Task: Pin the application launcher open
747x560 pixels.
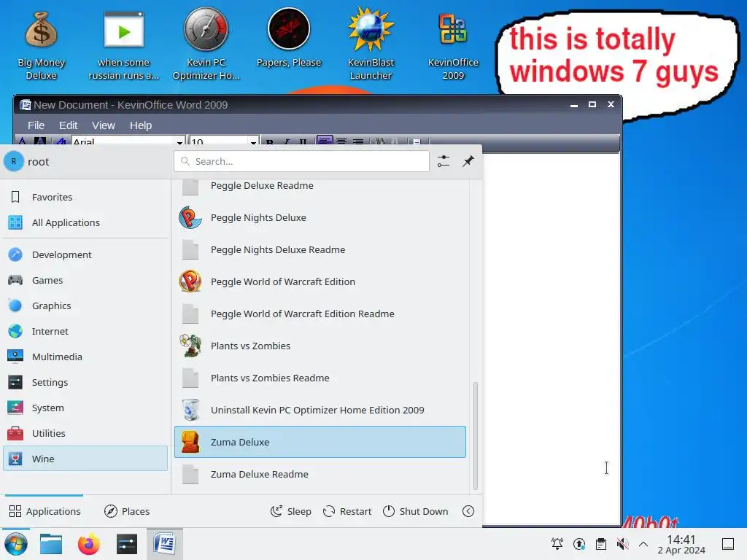Action: [468, 161]
